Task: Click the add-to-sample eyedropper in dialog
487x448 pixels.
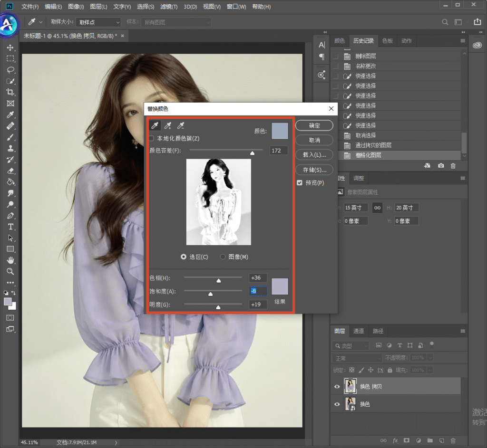Action: click(168, 125)
